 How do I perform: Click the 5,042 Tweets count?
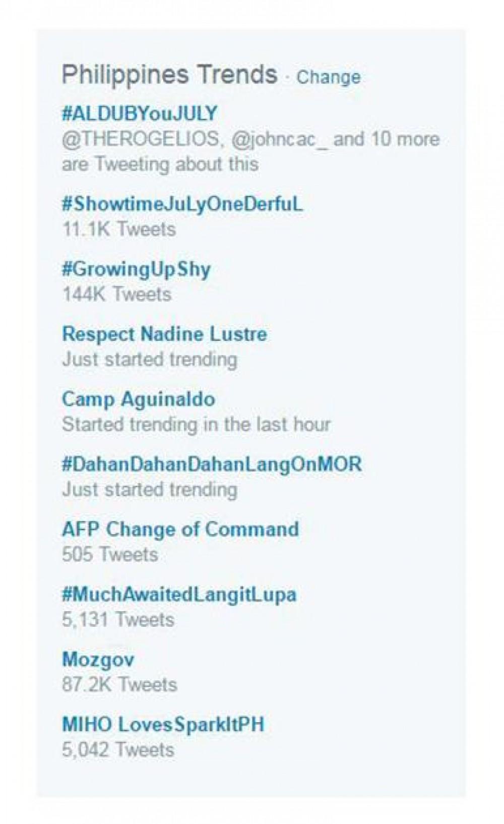[x=118, y=749]
